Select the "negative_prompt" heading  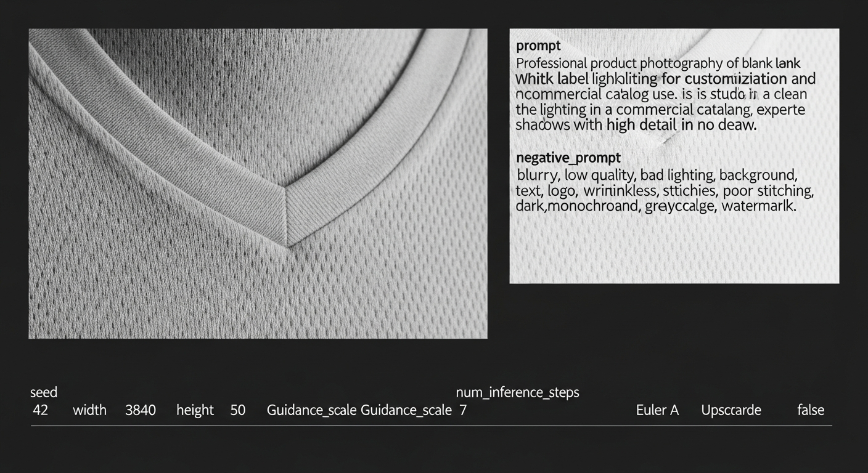click(x=568, y=158)
